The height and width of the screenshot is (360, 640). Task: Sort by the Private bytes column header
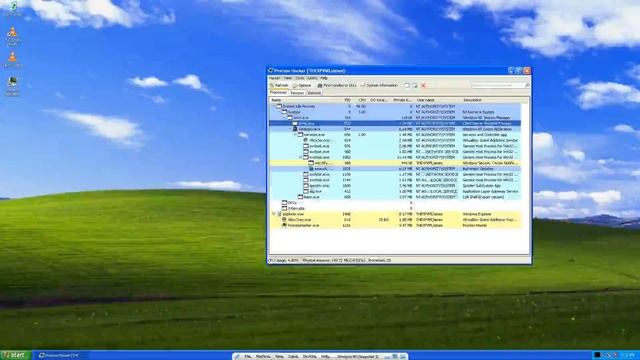click(402, 100)
